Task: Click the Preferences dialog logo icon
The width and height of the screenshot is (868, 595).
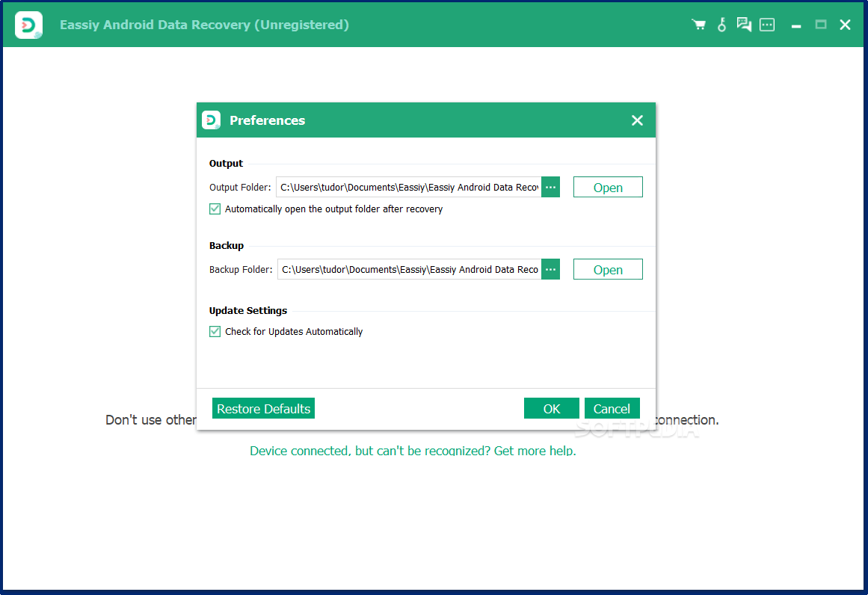Action: (211, 120)
